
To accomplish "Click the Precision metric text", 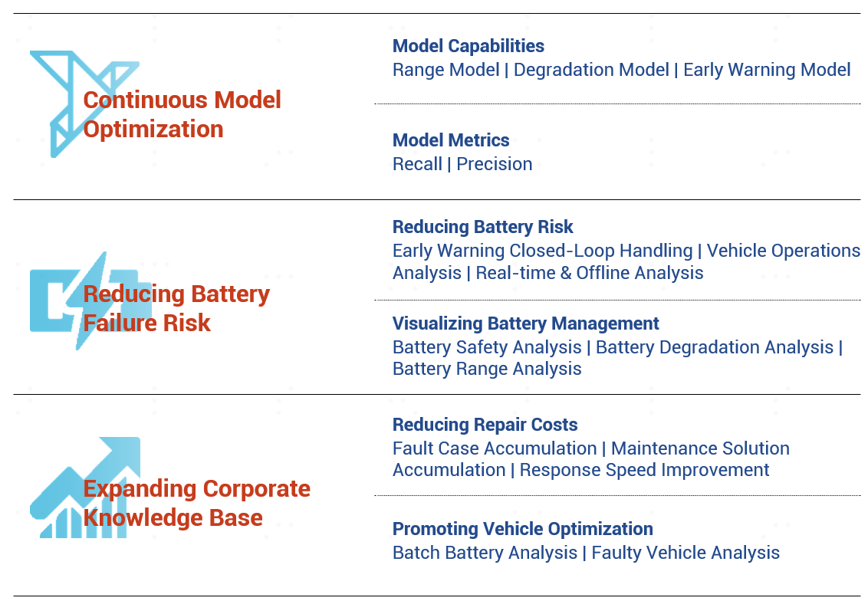I will (495, 164).
